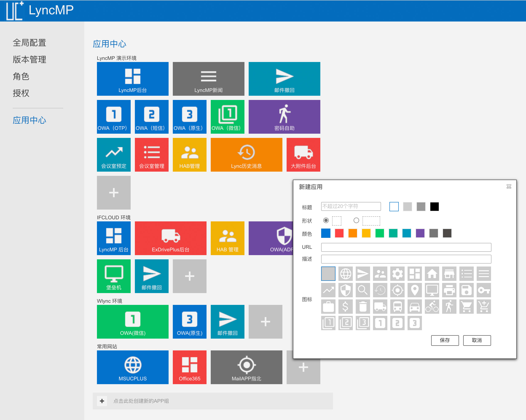Open the ExDrivePlus后台 tile
This screenshot has width=526, height=420.
coord(170,238)
